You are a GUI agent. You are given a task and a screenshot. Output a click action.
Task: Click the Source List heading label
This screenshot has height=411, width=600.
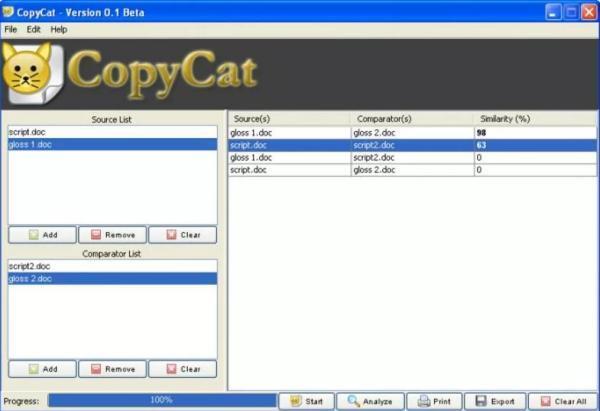tap(111, 119)
